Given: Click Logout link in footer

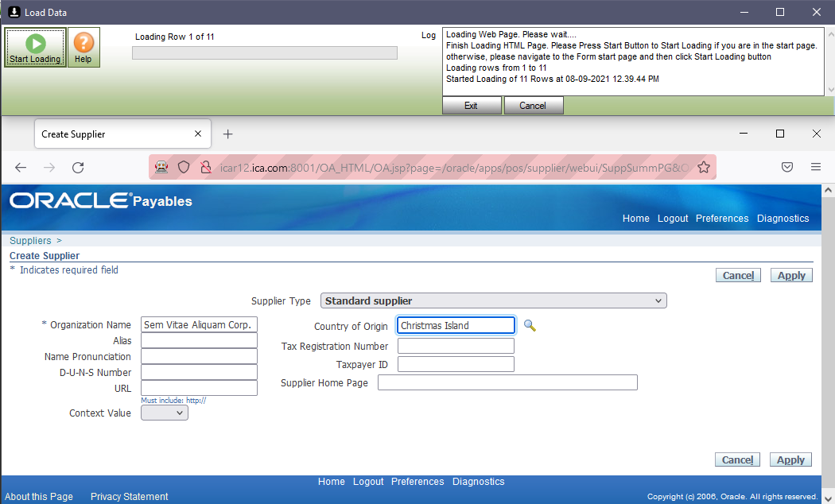Looking at the screenshot, I should pos(368,482).
